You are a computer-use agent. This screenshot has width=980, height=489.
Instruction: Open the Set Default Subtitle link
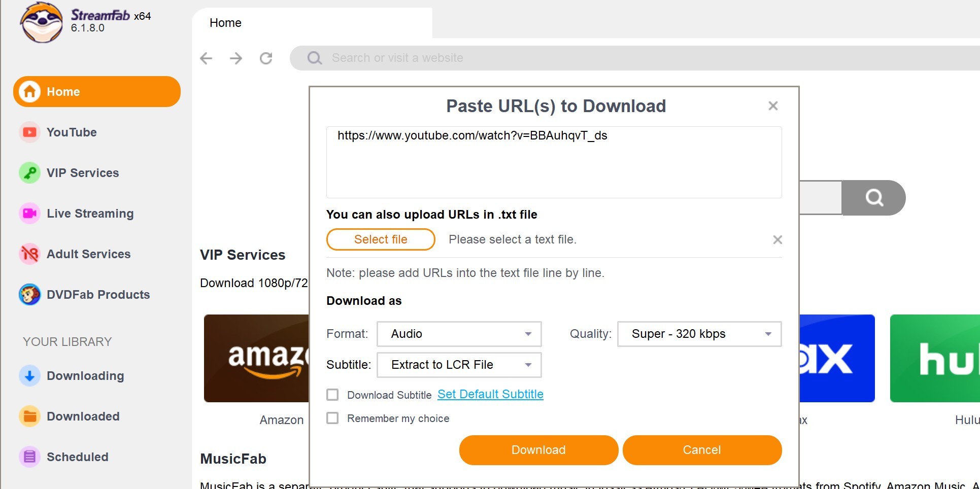point(490,394)
